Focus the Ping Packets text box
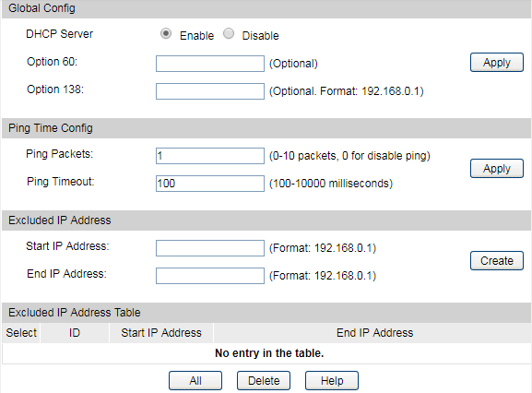 [x=210, y=156]
